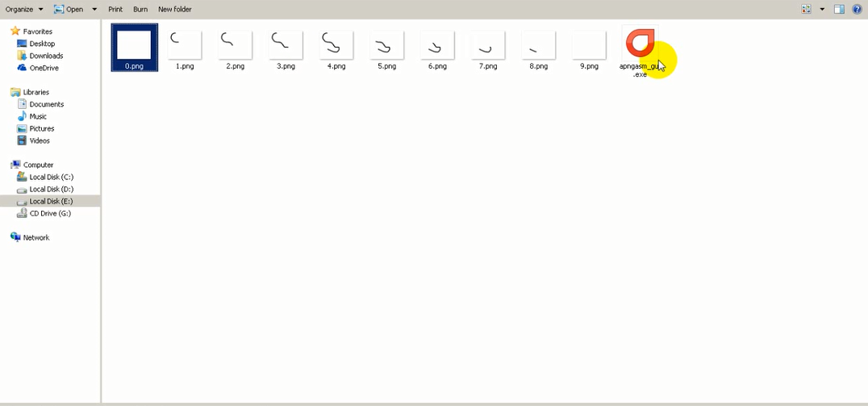Click the change view icon
The width and height of the screenshot is (868, 406).
tap(806, 10)
